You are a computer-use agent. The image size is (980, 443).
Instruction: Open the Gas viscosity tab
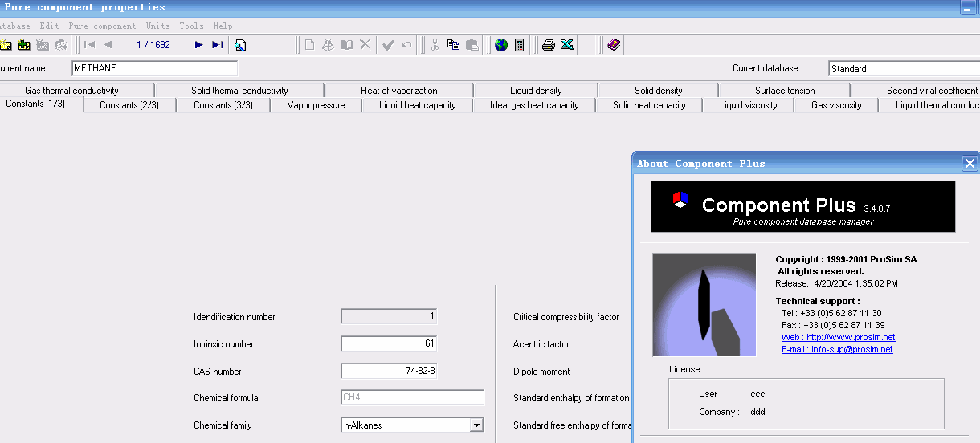point(836,105)
